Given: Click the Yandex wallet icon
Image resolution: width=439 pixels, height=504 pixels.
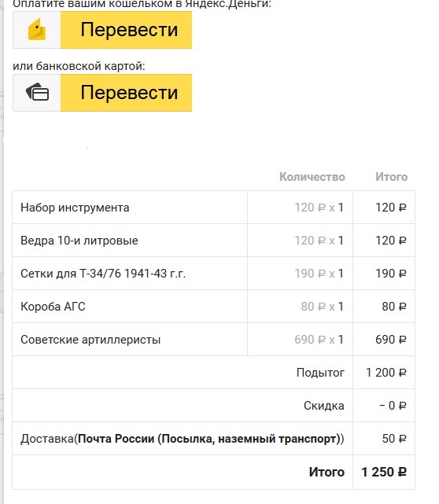Looking at the screenshot, I should point(37,30).
